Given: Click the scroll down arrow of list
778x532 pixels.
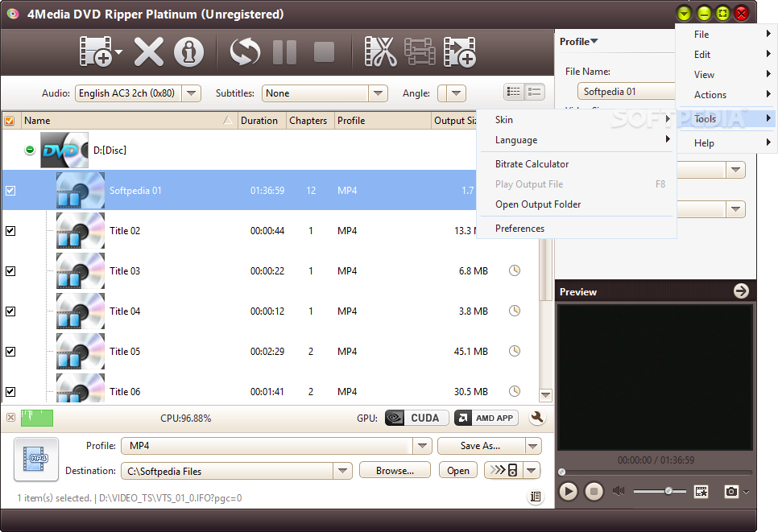Looking at the screenshot, I should coord(546,395).
